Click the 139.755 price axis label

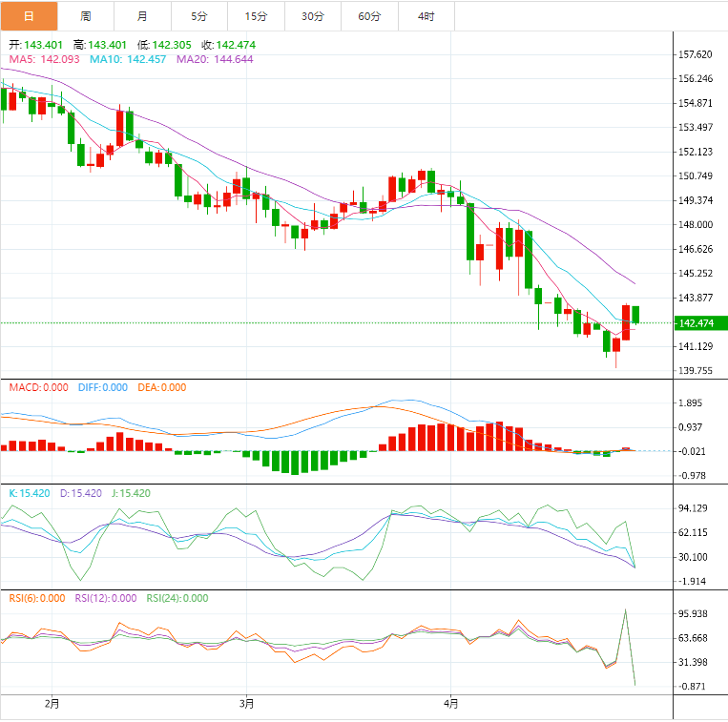(695, 370)
